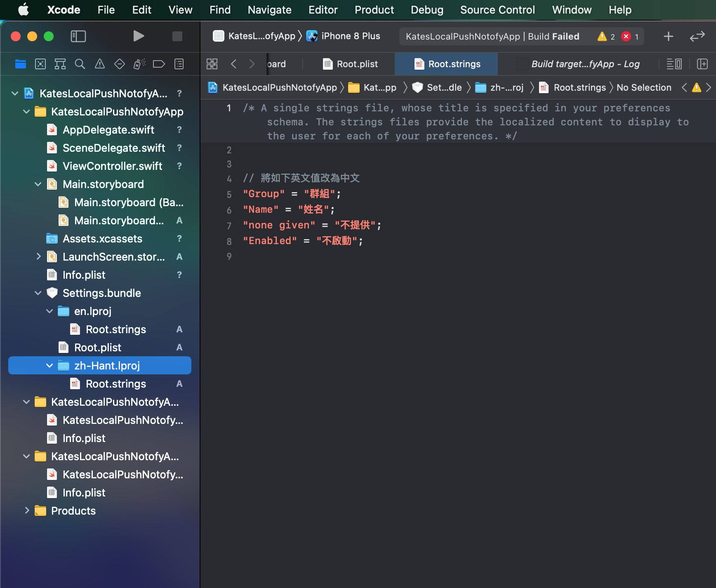Open the Breakpoint navigator icon
The width and height of the screenshot is (716, 588).
159,64
